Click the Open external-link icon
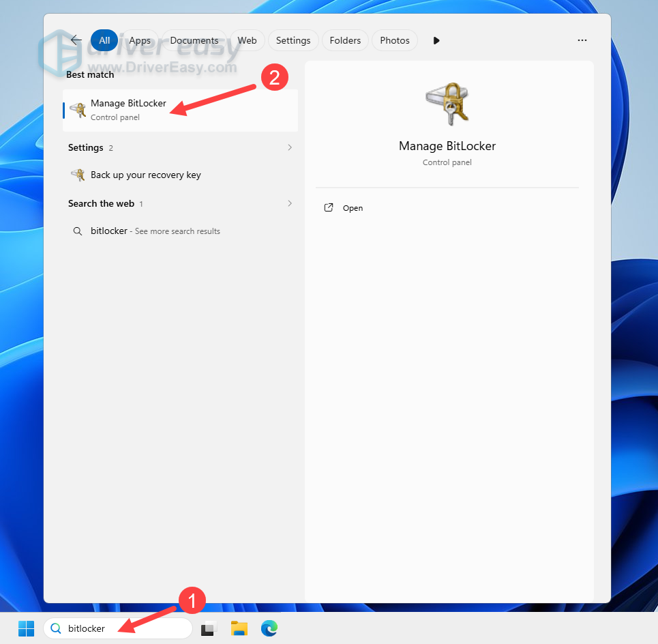The width and height of the screenshot is (658, 644). 329,207
